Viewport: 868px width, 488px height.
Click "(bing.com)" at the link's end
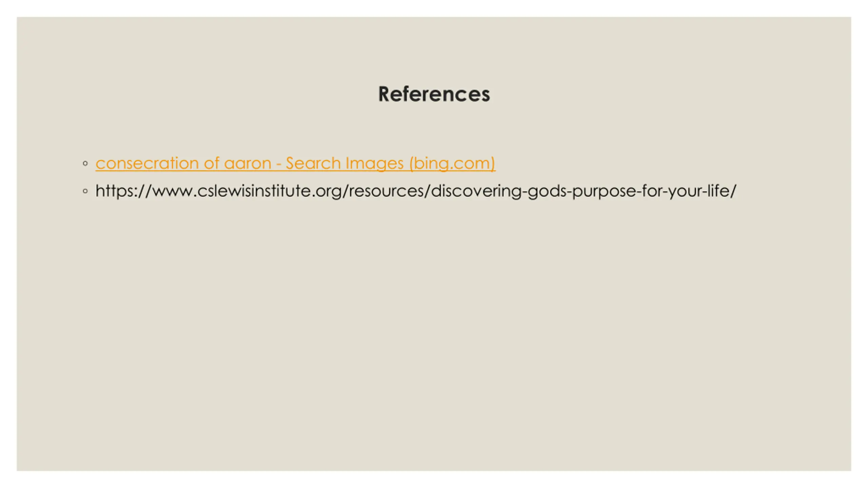(452, 163)
